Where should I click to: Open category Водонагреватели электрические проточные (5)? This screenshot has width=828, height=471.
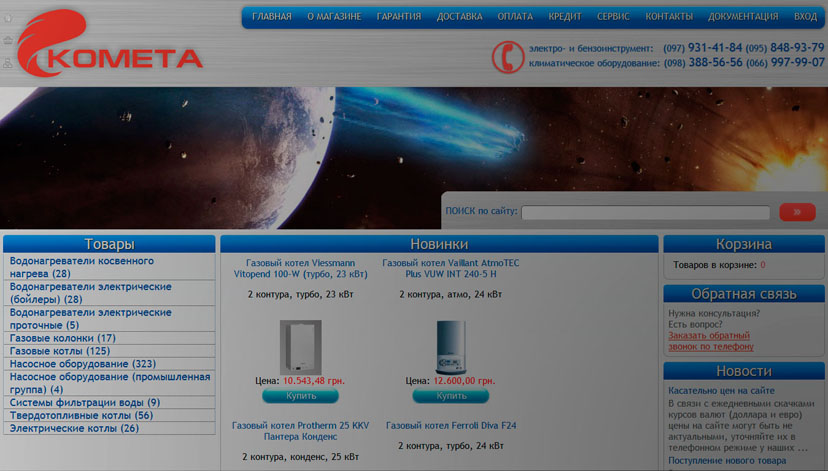(109, 319)
